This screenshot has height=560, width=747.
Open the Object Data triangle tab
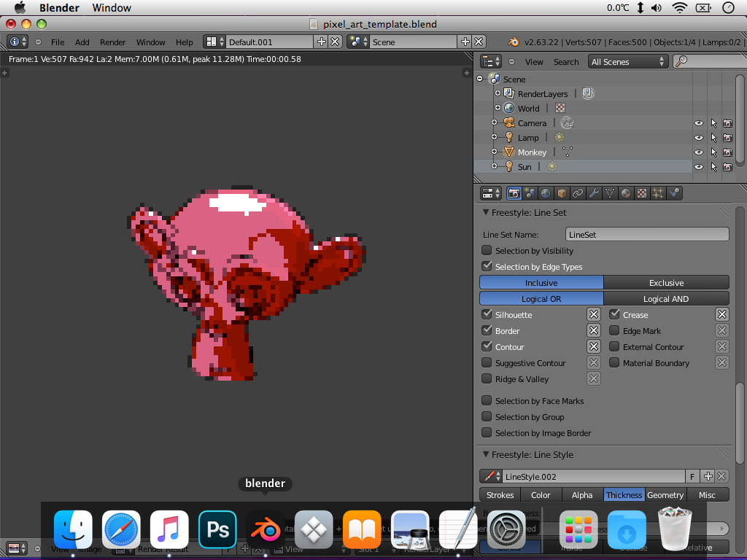point(610,193)
